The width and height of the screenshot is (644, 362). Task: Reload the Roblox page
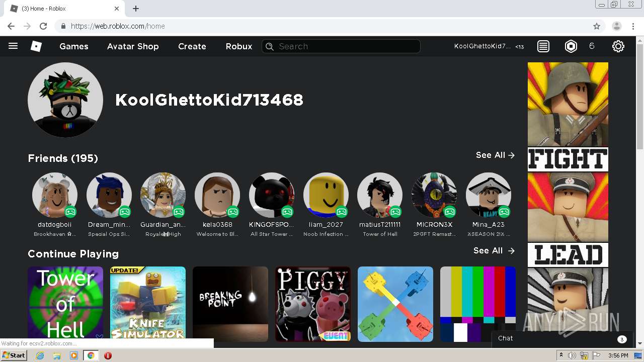pos(43,26)
